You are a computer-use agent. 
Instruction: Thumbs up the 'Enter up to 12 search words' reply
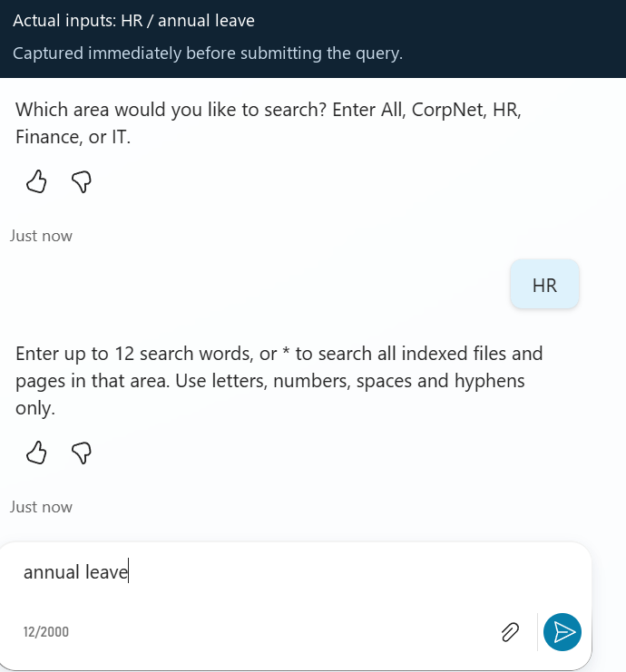point(36,453)
